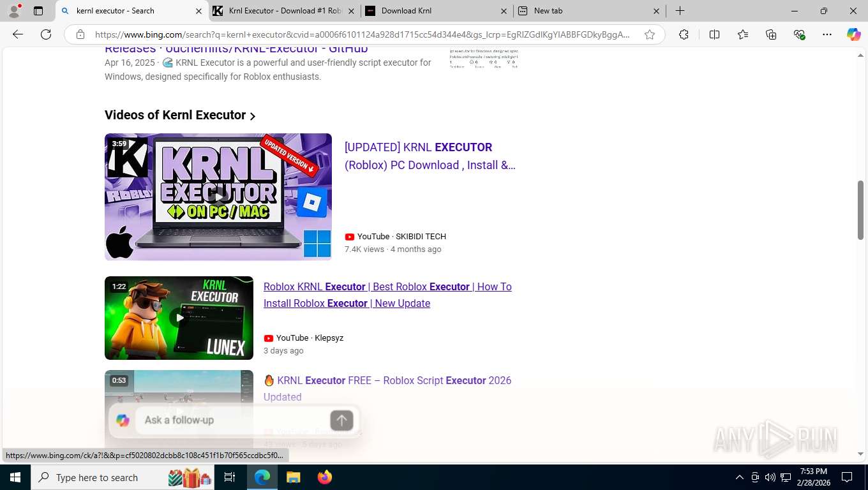Viewport: 868px width, 490px height.
Task: Click the scrollbar down arrow
Action: coord(860,454)
